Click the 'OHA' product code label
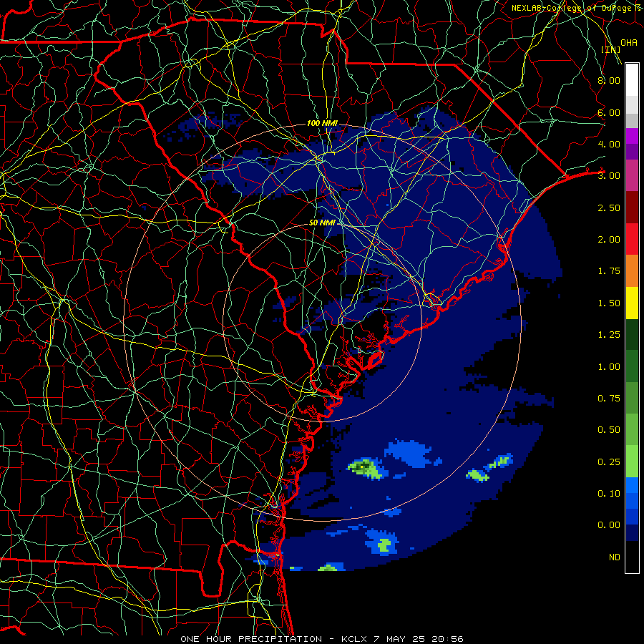The image size is (644, 644). pos(628,43)
